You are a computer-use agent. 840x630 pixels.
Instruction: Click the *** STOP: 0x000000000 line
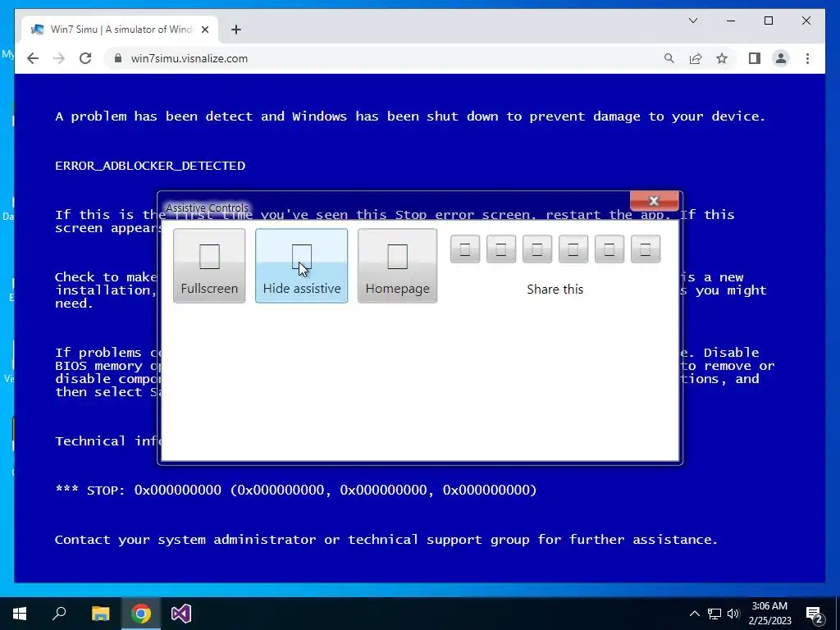coord(295,490)
